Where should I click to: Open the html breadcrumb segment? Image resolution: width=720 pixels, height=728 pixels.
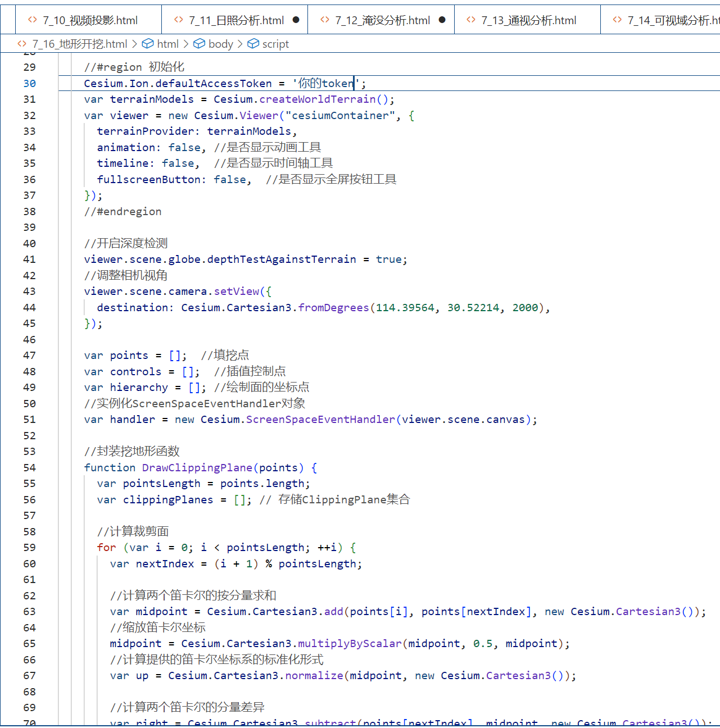pos(167,44)
